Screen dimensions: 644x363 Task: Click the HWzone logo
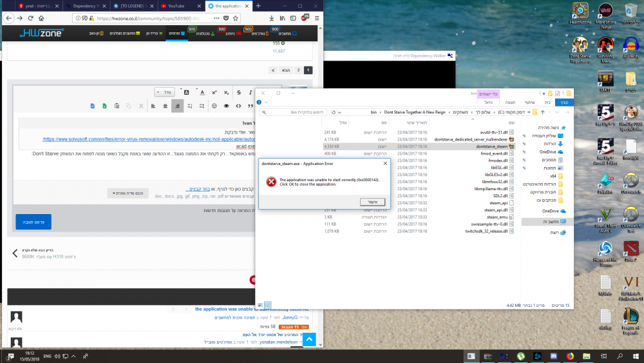[41, 33]
